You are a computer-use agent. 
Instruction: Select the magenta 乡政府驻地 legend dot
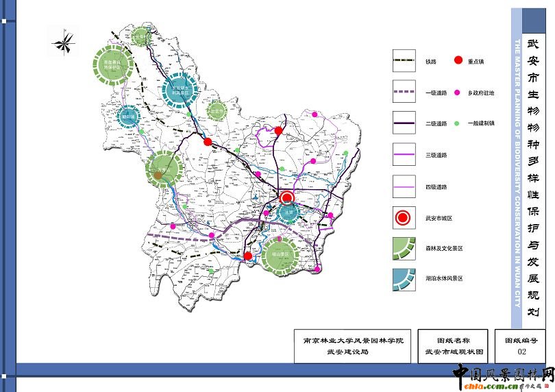457,92
